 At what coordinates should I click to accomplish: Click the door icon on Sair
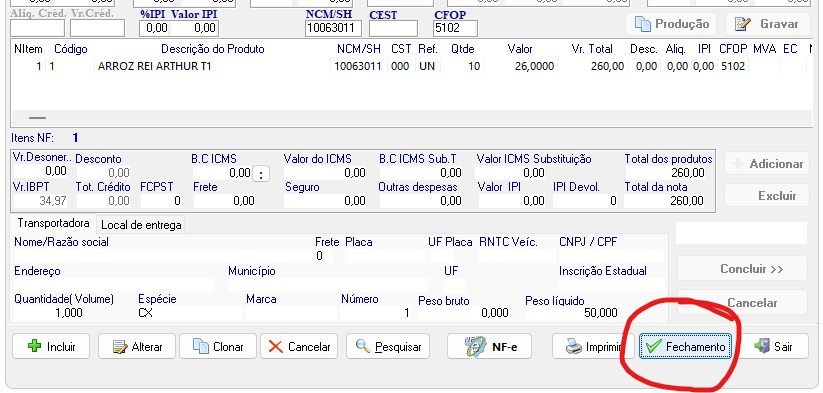point(762,346)
